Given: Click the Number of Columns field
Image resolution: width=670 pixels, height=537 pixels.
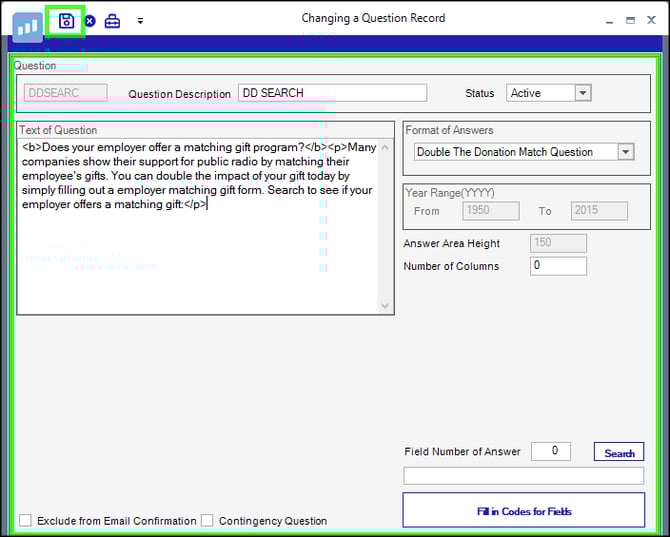Looking at the screenshot, I should [558, 266].
